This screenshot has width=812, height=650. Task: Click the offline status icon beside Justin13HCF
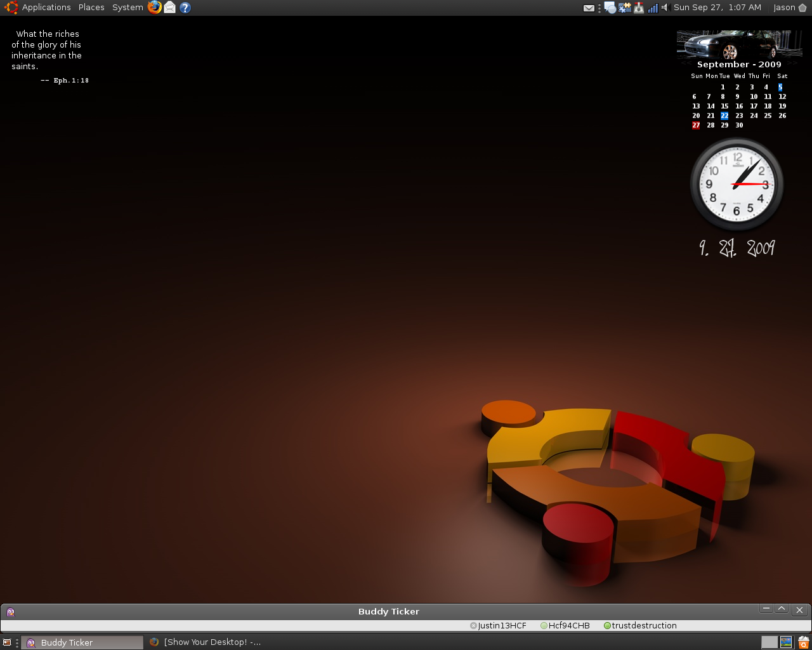pos(473,626)
